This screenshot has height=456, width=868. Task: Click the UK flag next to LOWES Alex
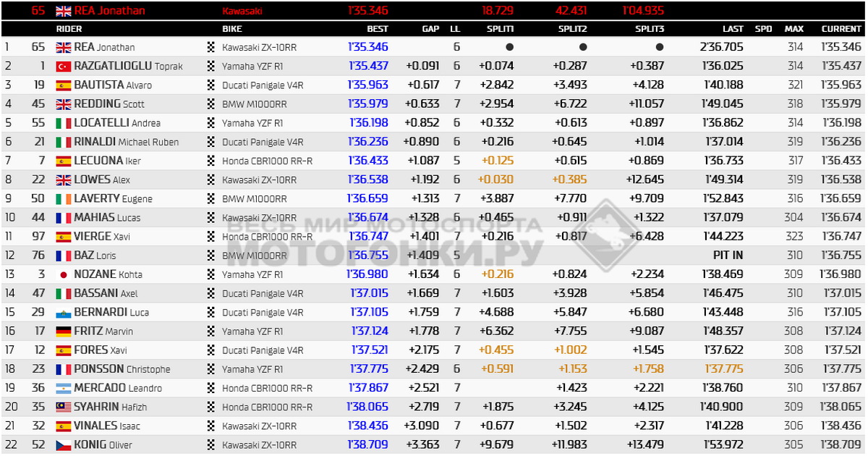tap(64, 180)
